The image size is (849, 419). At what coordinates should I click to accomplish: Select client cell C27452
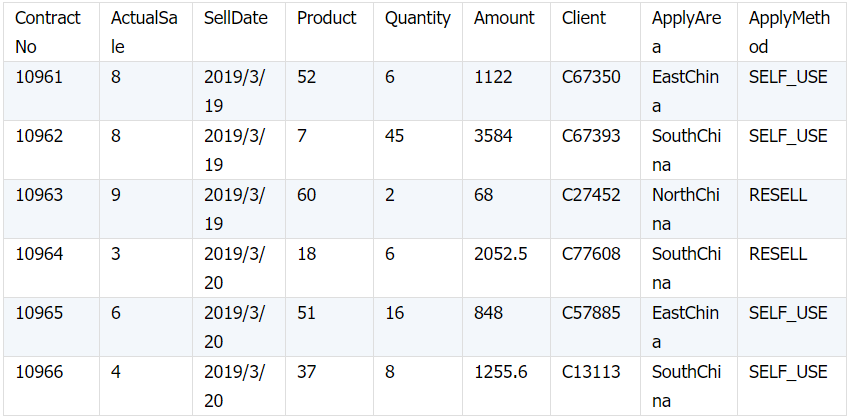point(591,195)
